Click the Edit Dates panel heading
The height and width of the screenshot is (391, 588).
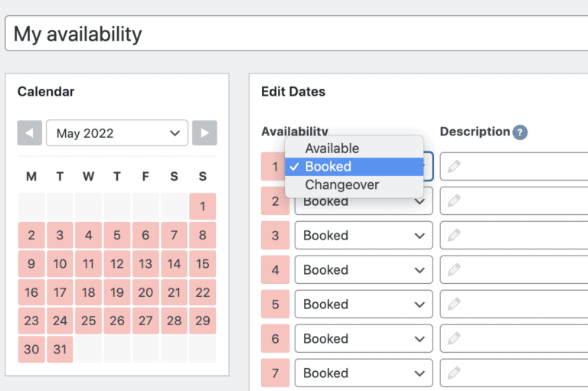point(293,92)
